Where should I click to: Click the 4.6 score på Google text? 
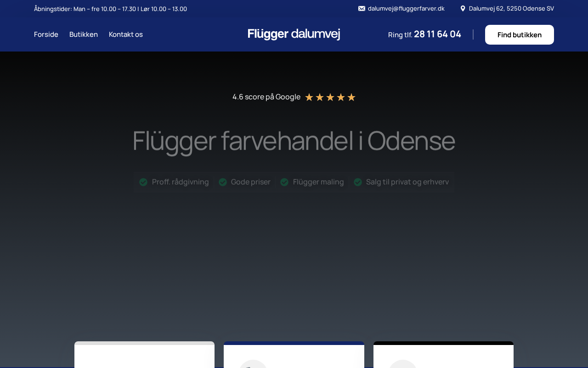266,97
